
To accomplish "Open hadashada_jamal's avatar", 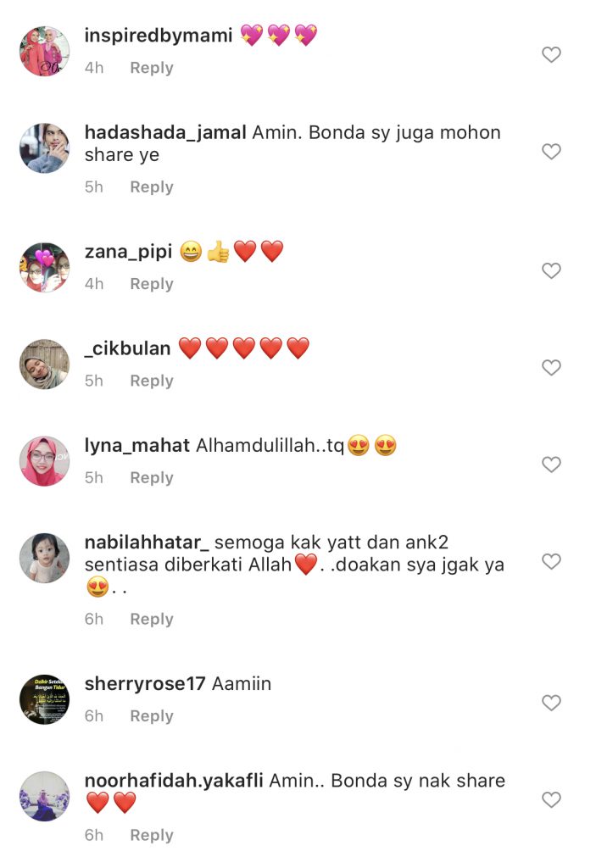I will [x=44, y=147].
